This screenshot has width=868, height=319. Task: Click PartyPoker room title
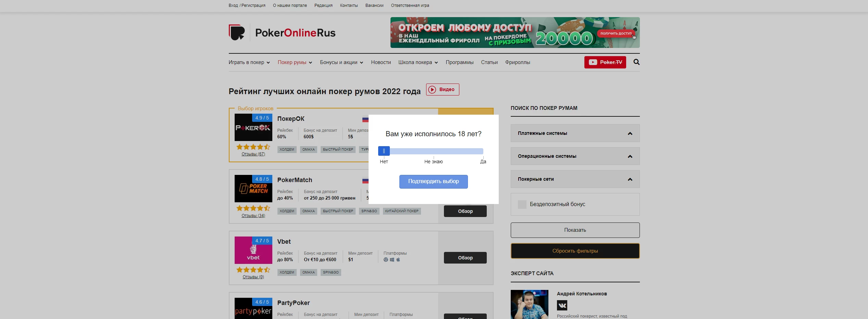coord(294,303)
